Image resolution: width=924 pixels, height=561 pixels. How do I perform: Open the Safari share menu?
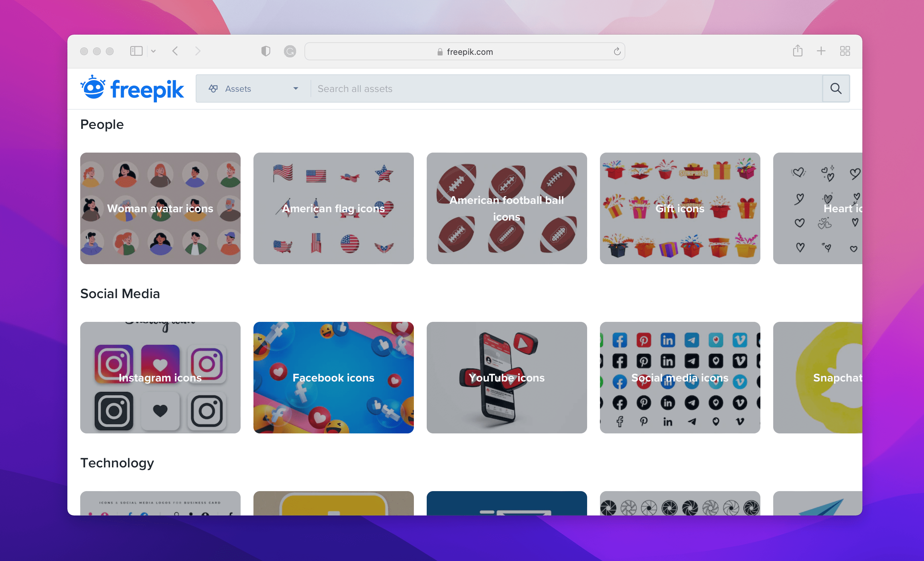(x=798, y=50)
